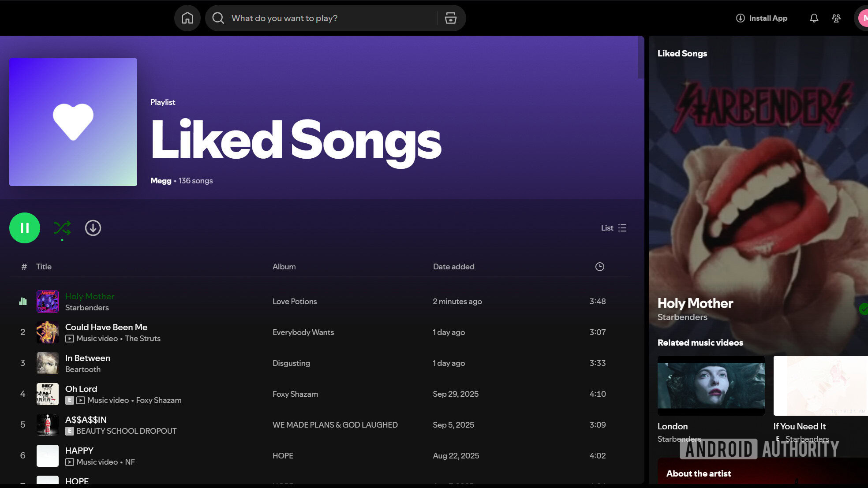Image resolution: width=868 pixels, height=488 pixels.
Task: Open the Starbenders artist page
Action: tap(682, 317)
